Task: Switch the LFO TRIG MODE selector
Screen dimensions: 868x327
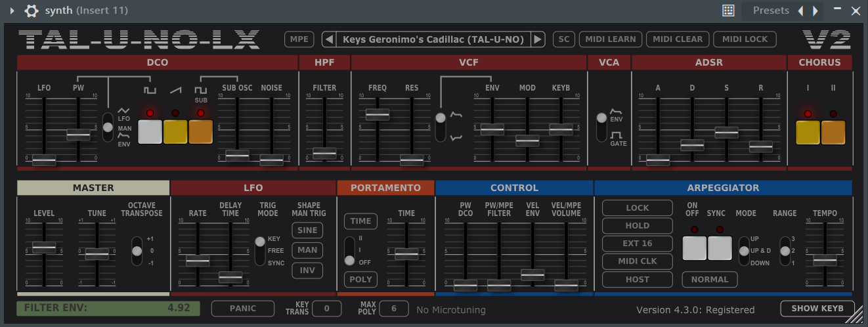Action: (260, 251)
